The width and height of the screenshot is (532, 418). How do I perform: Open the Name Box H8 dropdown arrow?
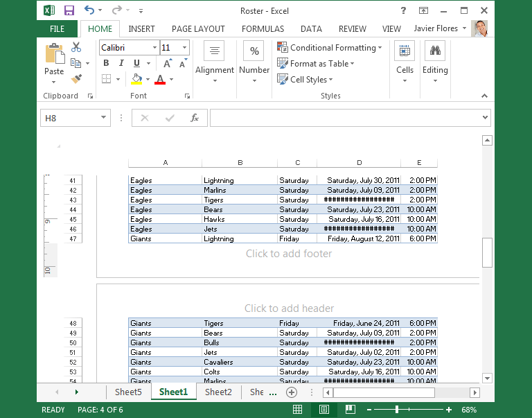point(103,117)
